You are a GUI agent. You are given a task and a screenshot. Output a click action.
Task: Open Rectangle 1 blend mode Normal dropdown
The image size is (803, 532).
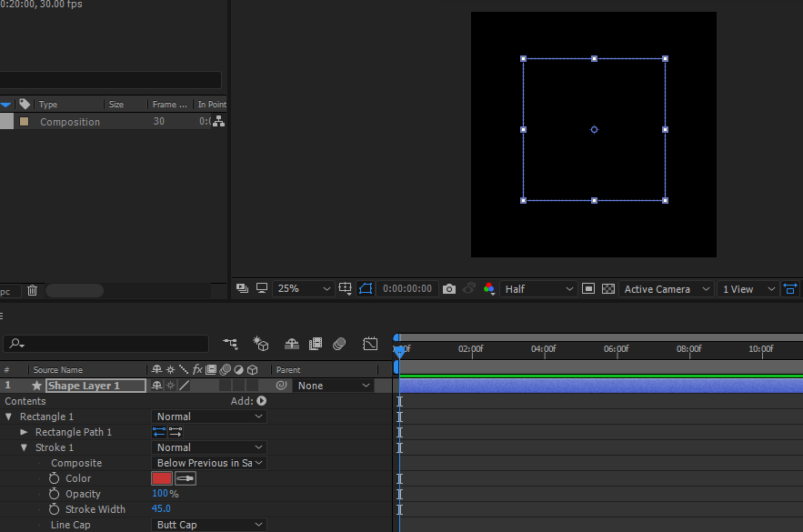tap(209, 417)
